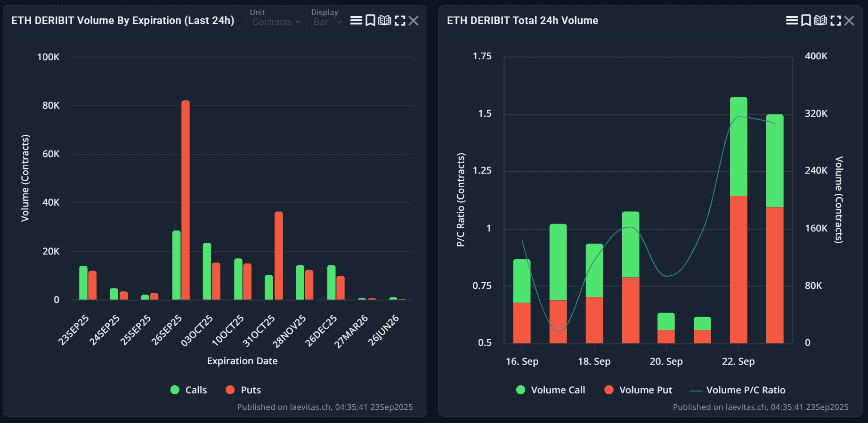Click the 22. Sep date axis label
Viewport: 868px width, 423px height.
738,361
